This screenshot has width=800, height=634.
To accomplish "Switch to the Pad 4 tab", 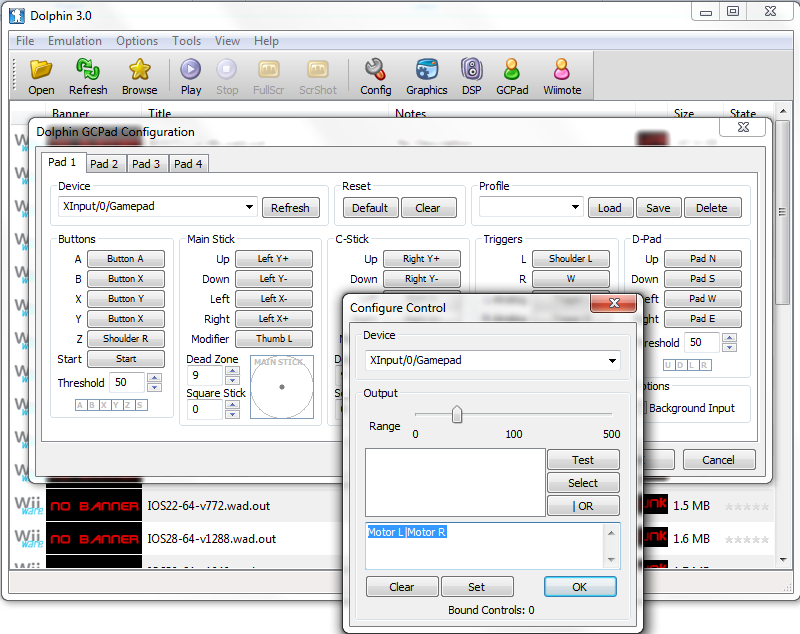I will click(x=188, y=164).
